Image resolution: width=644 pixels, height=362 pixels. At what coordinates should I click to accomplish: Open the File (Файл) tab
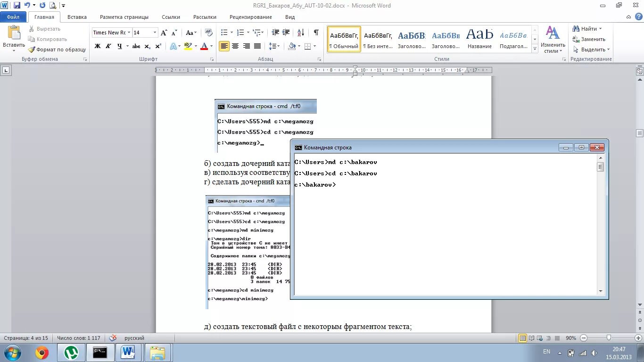(x=13, y=17)
